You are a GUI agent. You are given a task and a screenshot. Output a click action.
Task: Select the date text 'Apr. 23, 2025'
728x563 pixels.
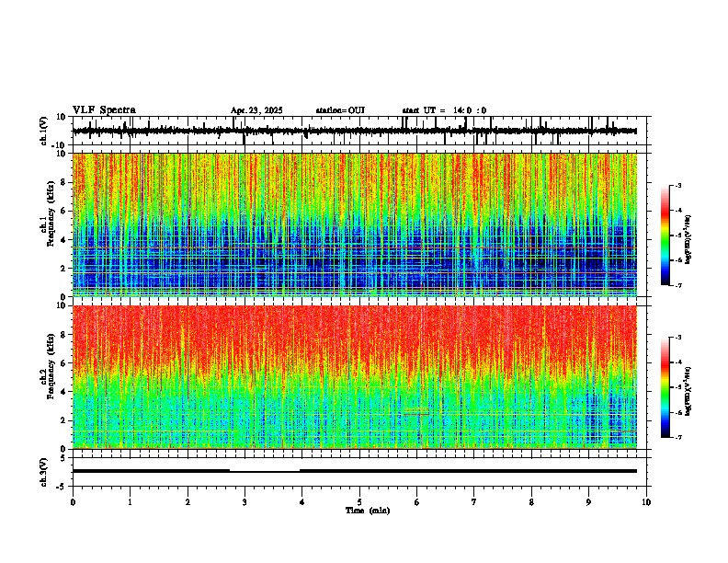256,110
